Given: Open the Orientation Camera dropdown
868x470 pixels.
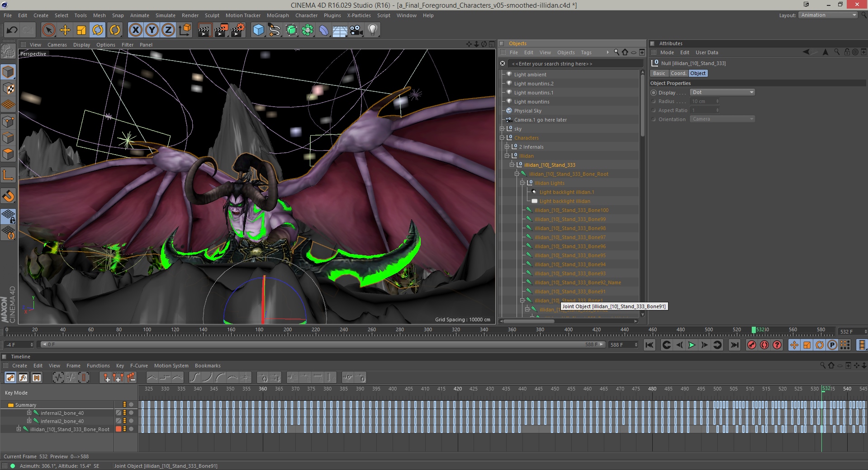Looking at the screenshot, I should 722,119.
